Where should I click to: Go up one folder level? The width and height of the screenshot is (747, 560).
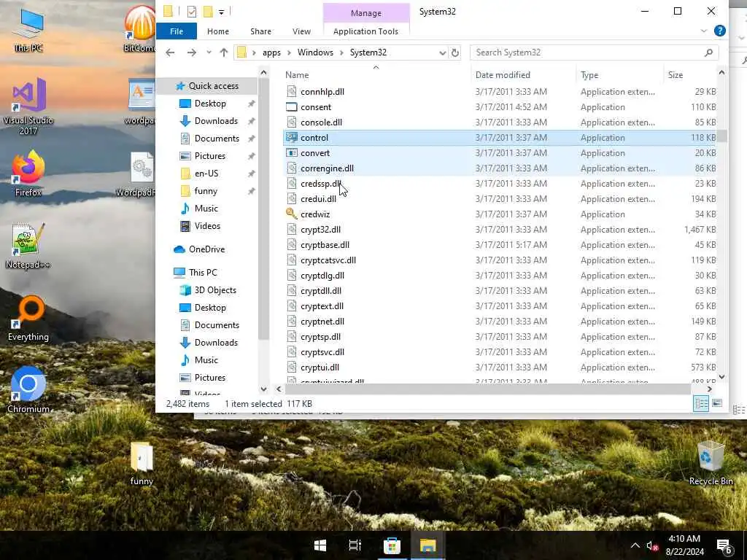pyautogui.click(x=224, y=52)
